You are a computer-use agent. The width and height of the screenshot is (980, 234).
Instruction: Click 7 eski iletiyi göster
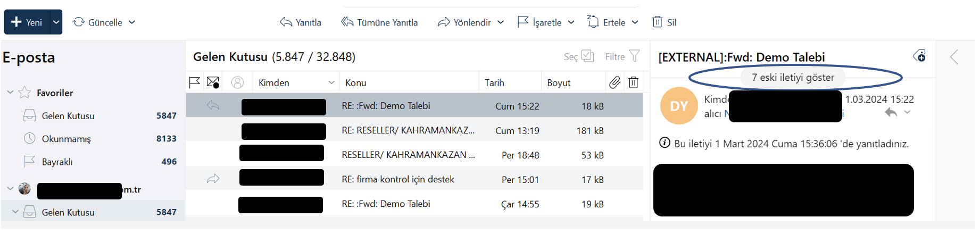[x=793, y=78]
